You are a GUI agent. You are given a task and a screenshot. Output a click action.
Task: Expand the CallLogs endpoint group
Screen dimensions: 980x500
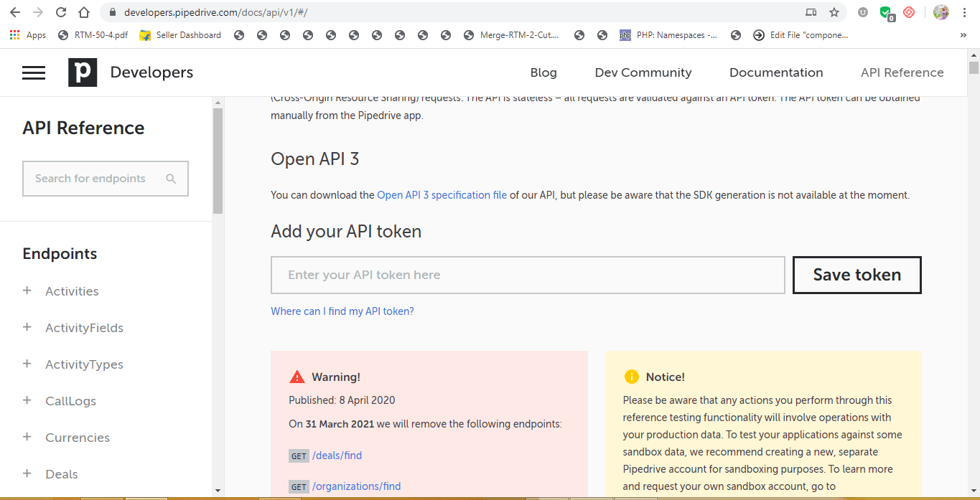27,400
